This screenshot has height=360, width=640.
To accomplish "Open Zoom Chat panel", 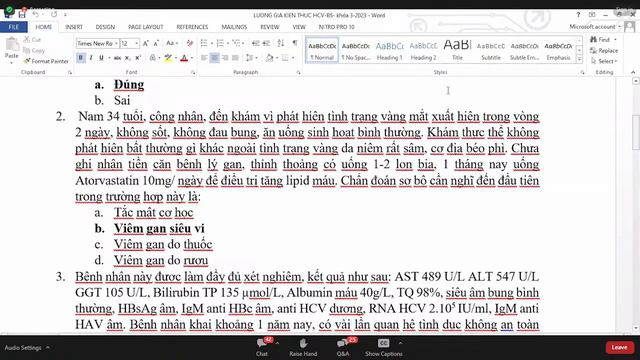I will click(x=262, y=347).
